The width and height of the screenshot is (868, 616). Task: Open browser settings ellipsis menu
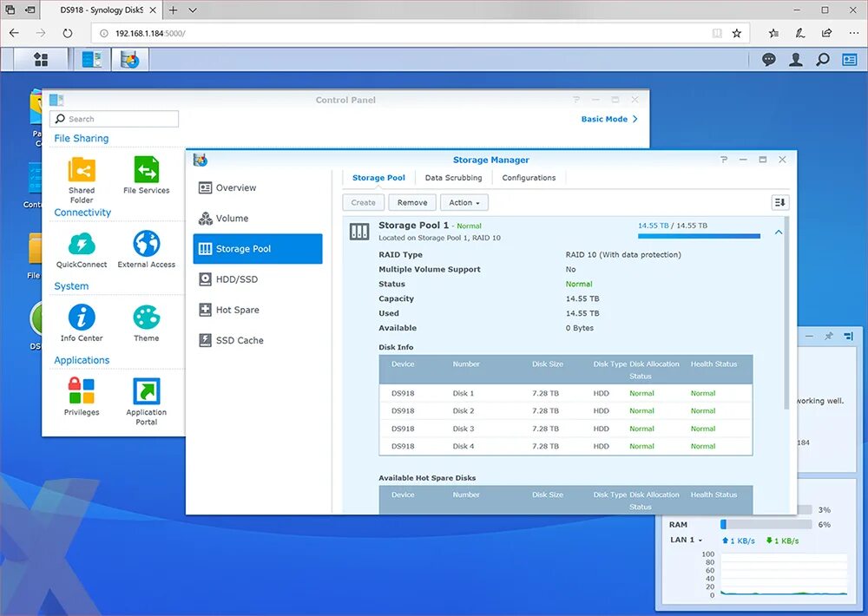pos(853,33)
